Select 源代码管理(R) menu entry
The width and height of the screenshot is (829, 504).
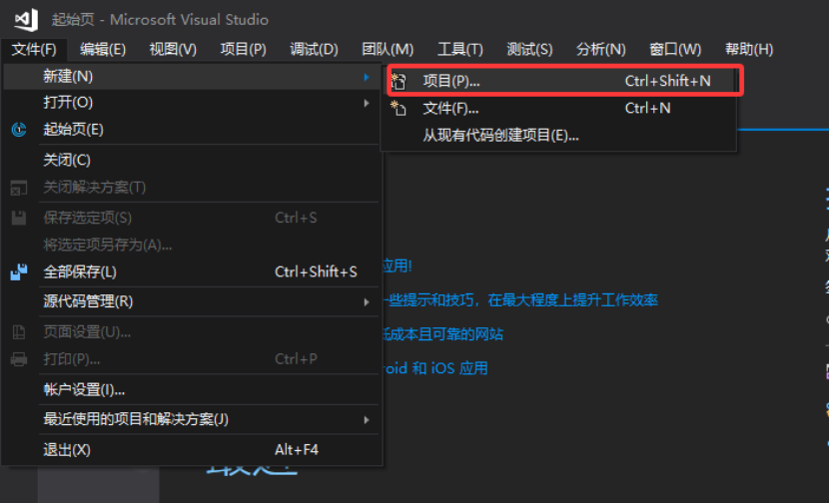192,301
